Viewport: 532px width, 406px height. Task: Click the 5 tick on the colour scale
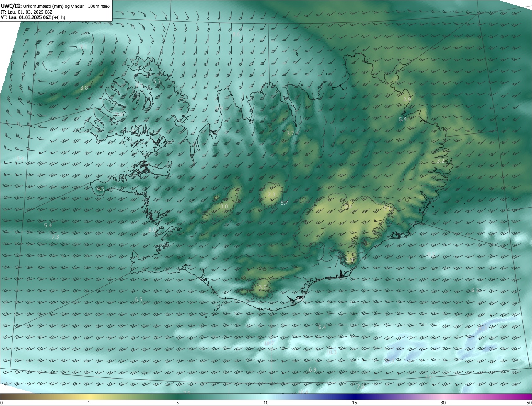[177, 403]
